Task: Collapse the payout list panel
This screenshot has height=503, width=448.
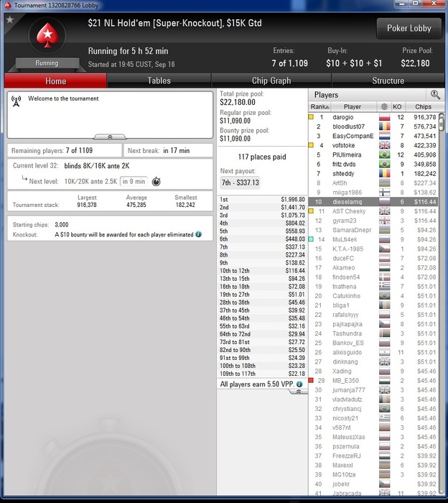Action: [x=299, y=392]
